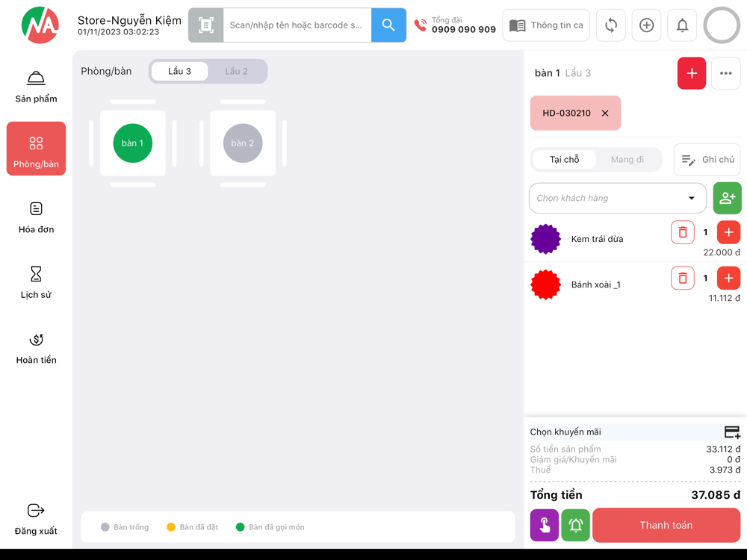
Task: Click the barcode search input field
Action: click(x=297, y=25)
